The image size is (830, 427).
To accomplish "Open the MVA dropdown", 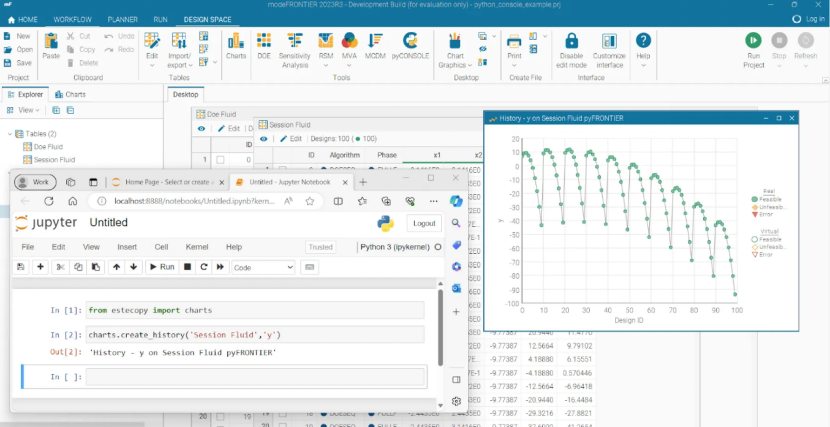I will coord(349,65).
